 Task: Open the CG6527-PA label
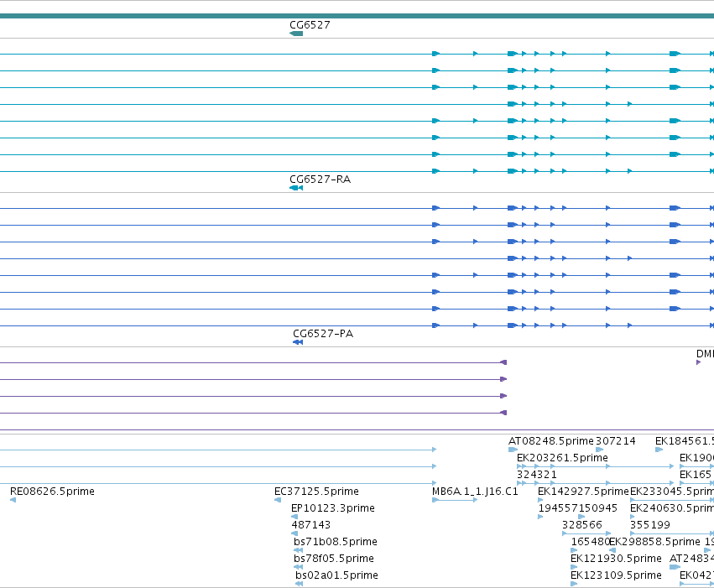coord(323,334)
